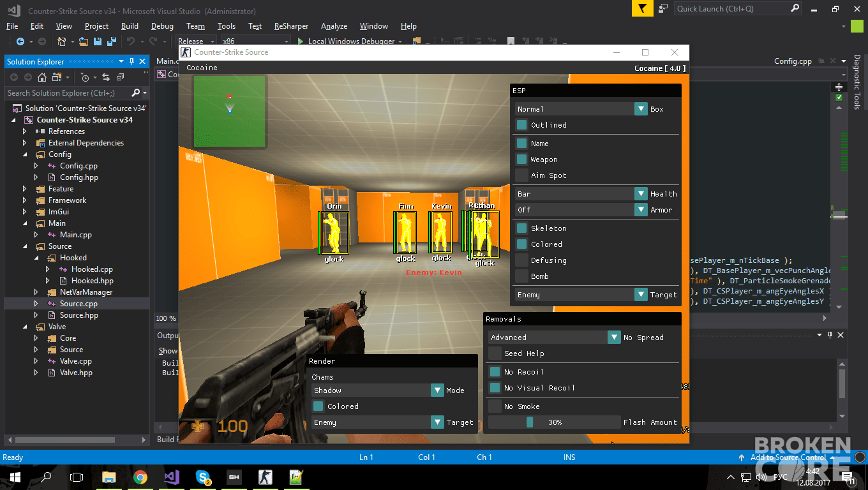Open the Debug menu
Viewport: 868px width, 490px height.
click(162, 26)
